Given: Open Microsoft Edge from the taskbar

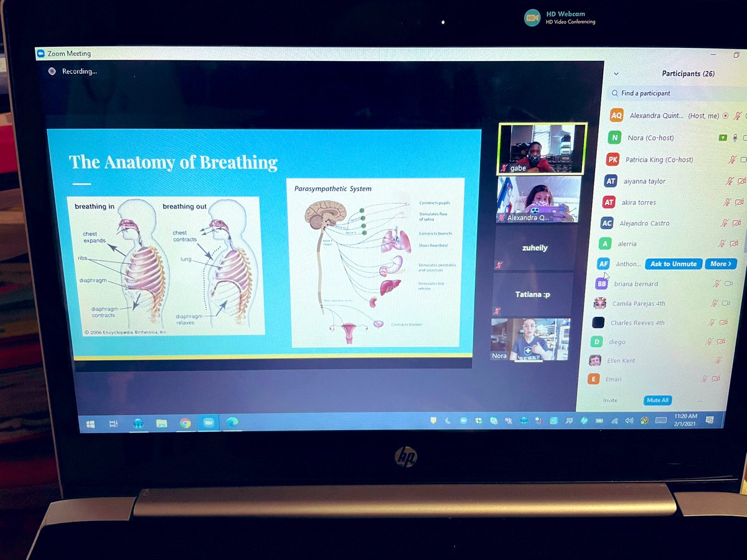Looking at the screenshot, I should (x=233, y=422).
